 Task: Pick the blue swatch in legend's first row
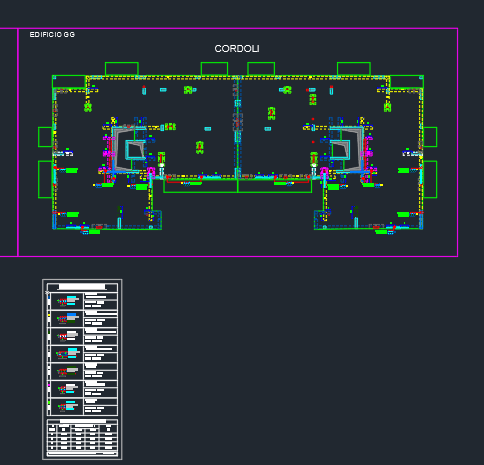click(49, 296)
